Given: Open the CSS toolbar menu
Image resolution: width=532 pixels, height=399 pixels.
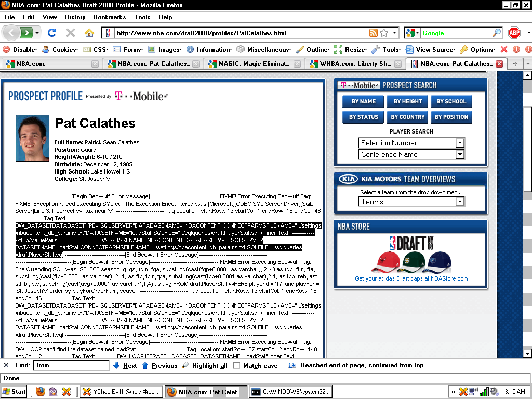Looking at the screenshot, I should (96, 49).
